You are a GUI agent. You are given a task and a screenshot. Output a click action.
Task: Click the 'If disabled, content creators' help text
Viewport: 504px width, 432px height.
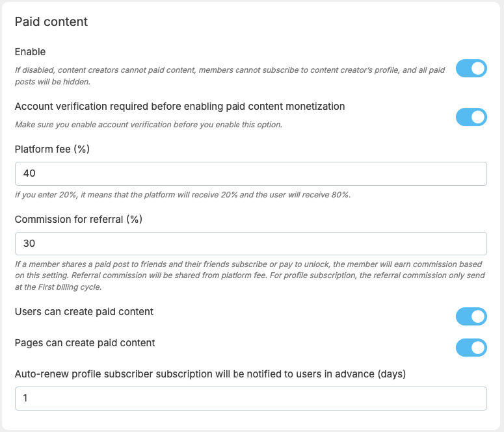(x=230, y=76)
